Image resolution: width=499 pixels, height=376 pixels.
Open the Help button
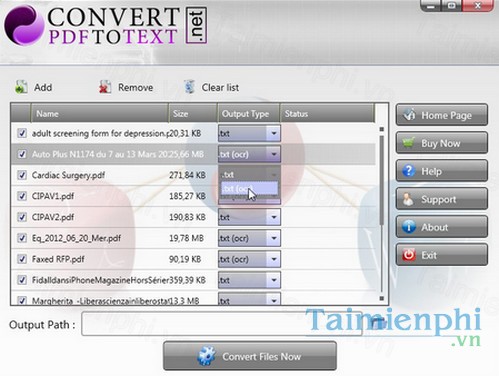click(x=442, y=171)
